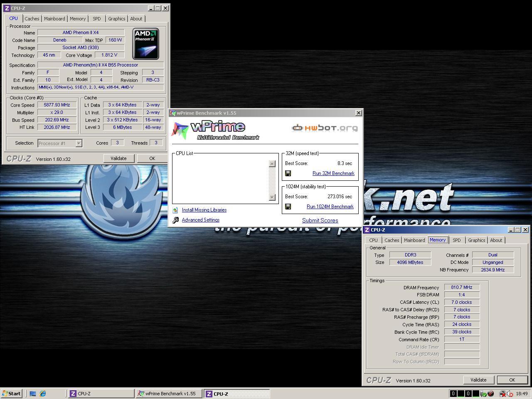Click Install Missing Libraries link
532x399 pixels.
pos(204,210)
